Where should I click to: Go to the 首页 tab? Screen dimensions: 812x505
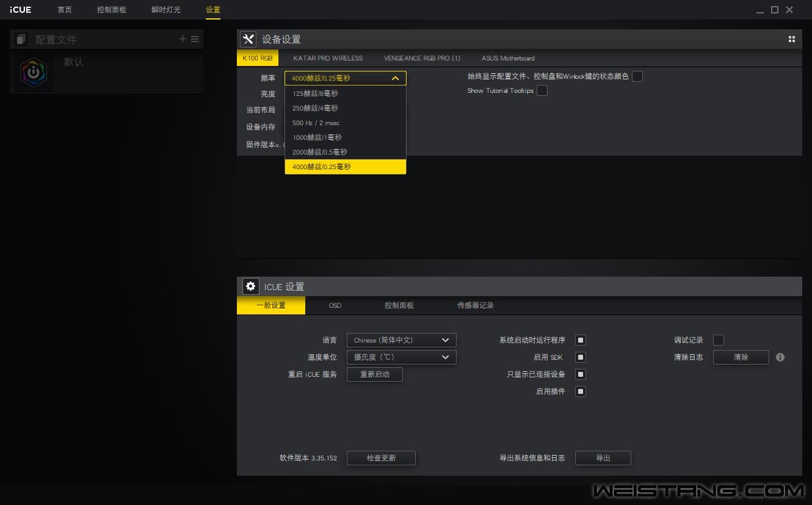pos(65,10)
